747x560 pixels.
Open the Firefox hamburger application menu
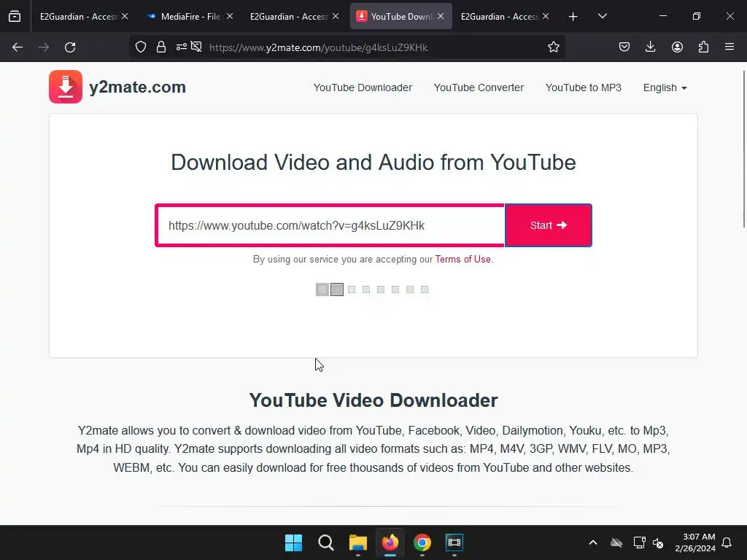point(729,47)
